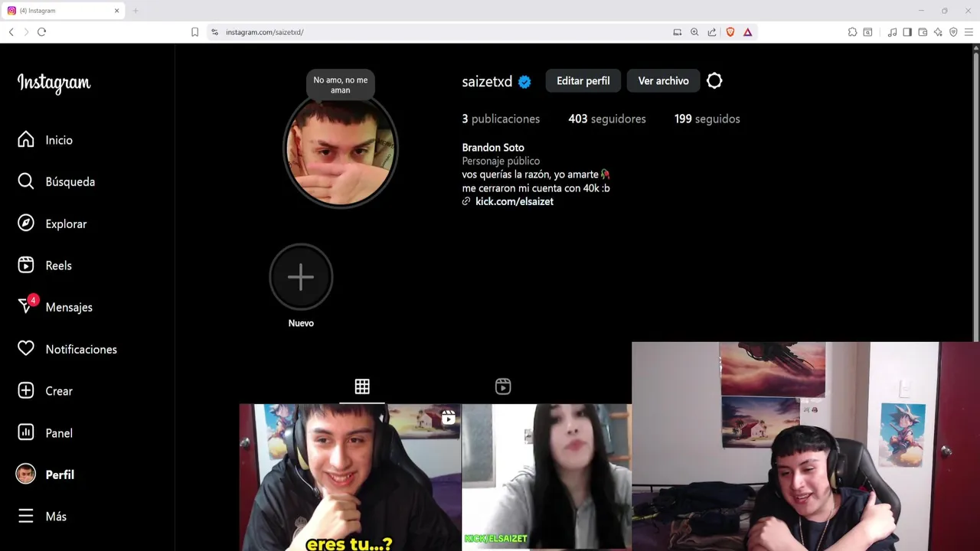Click the Ver archivo button

click(x=663, y=80)
